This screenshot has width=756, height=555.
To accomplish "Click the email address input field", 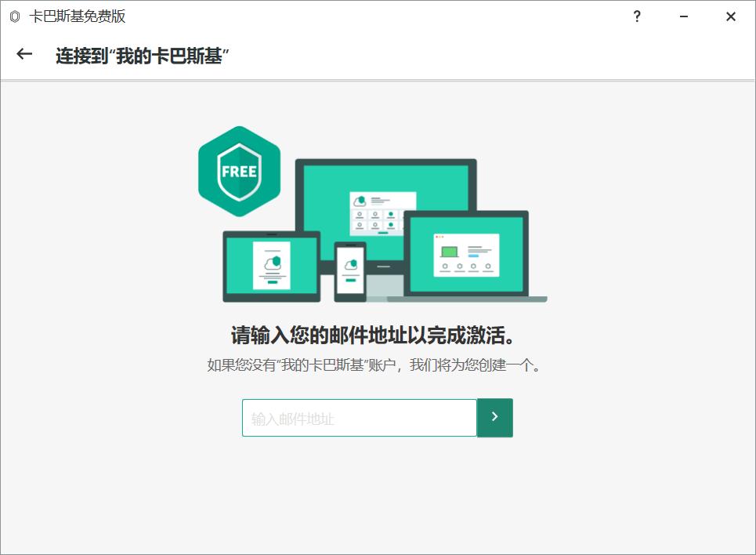I will (x=359, y=418).
